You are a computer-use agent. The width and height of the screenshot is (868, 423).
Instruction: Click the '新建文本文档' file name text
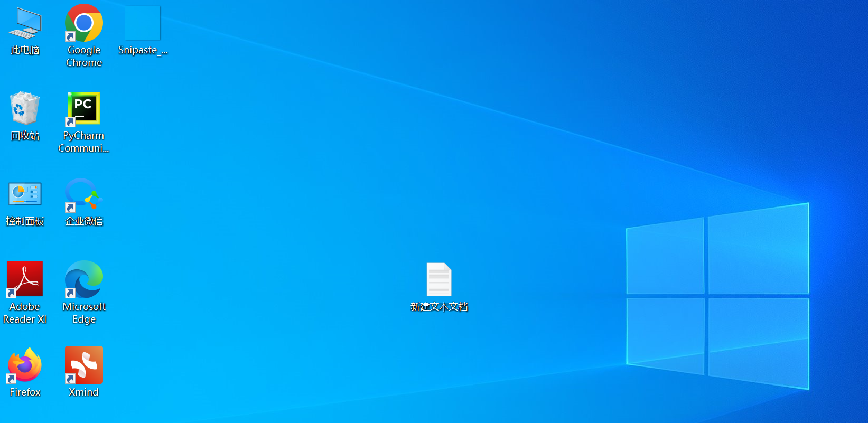[x=439, y=306]
